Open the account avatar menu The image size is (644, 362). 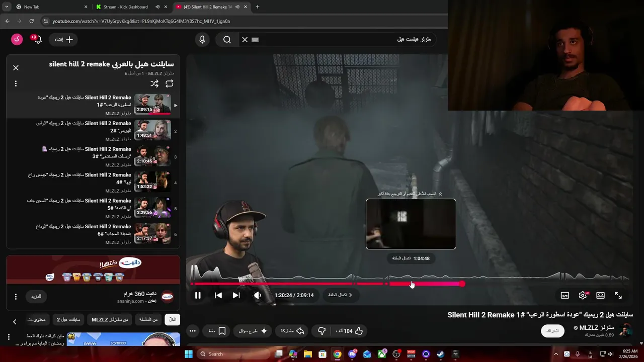coord(17,39)
